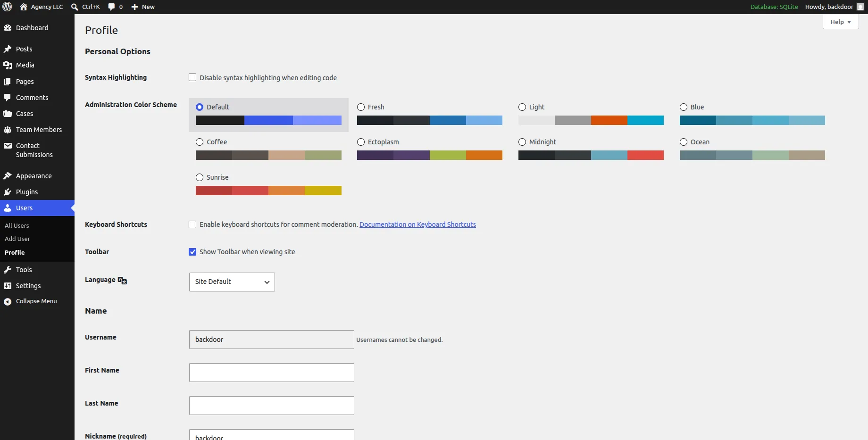
Task: Open the Profile submenu item
Action: pyautogui.click(x=15, y=253)
